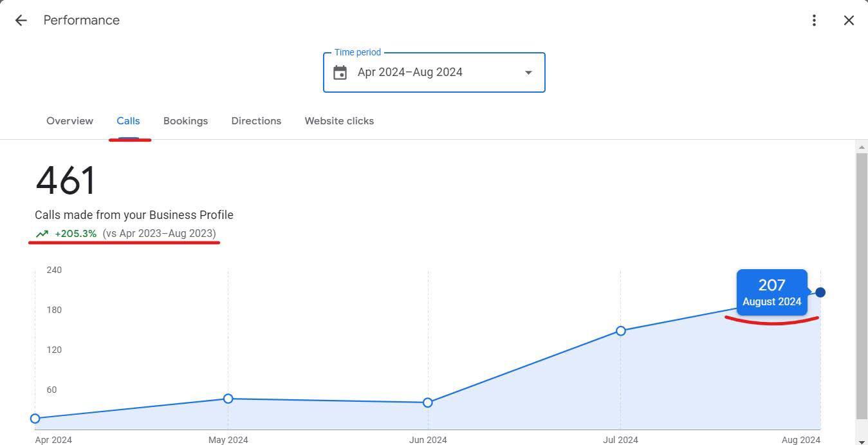Image resolution: width=868 pixels, height=445 pixels.
Task: Select the April 2024 data point on chart
Action: click(x=35, y=419)
